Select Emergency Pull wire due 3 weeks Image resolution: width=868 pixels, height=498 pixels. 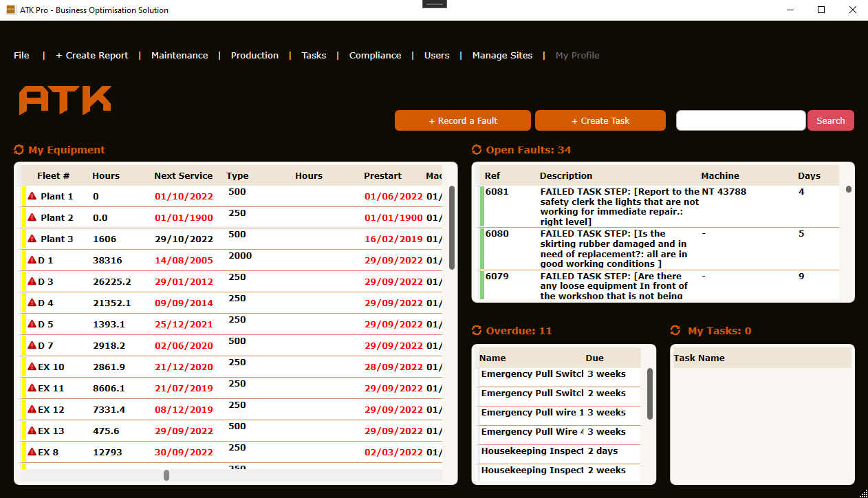coord(559,413)
